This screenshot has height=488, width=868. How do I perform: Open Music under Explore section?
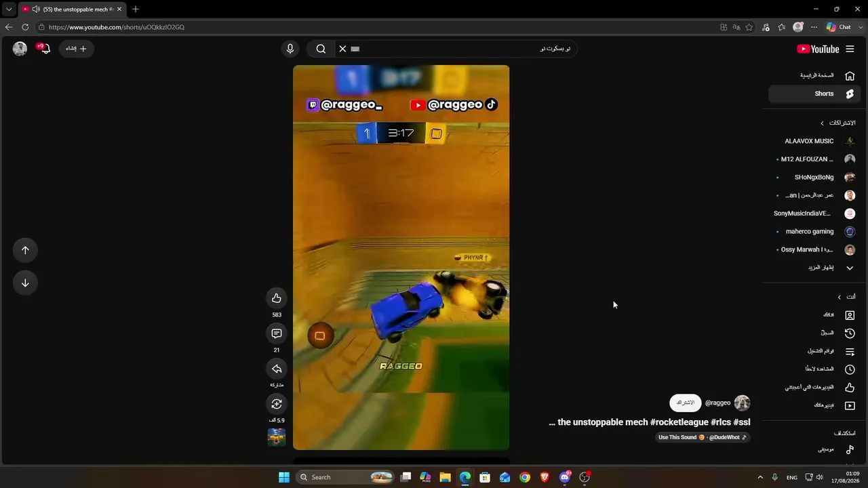[814, 449]
